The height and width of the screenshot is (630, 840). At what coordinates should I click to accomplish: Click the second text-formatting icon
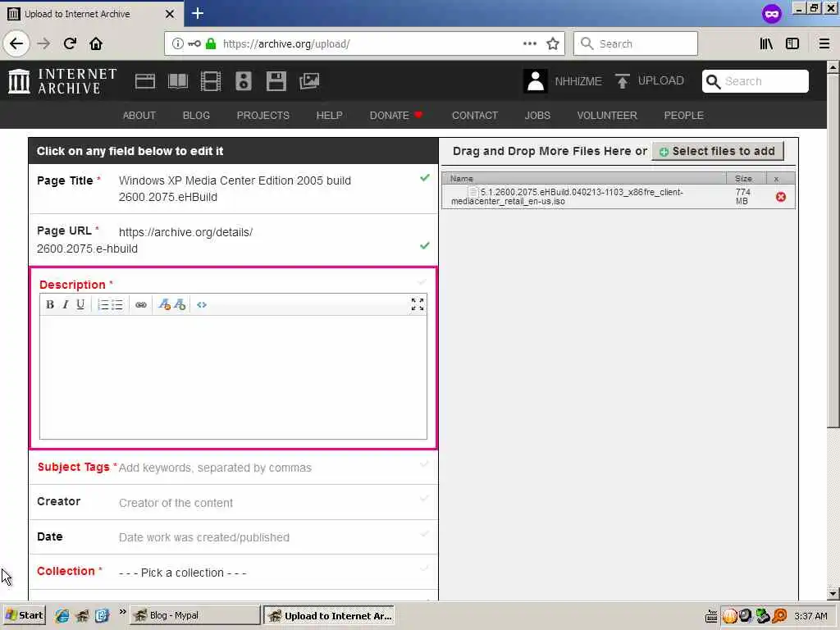coord(180,305)
